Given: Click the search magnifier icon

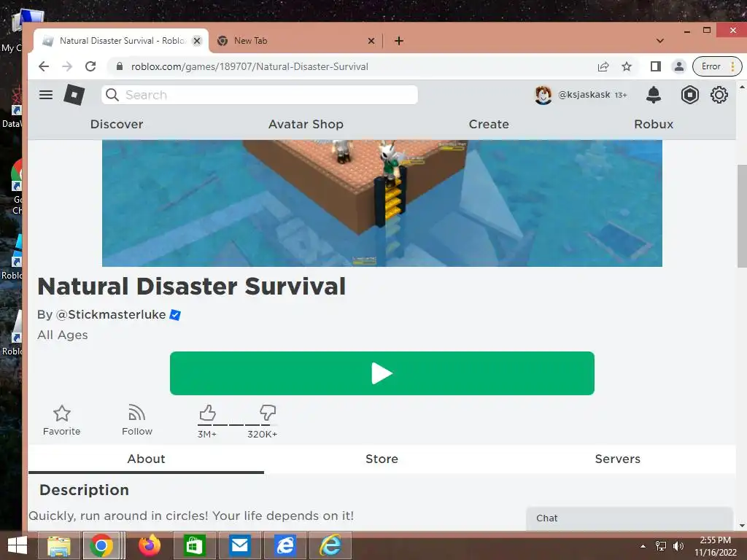Looking at the screenshot, I should click(112, 95).
